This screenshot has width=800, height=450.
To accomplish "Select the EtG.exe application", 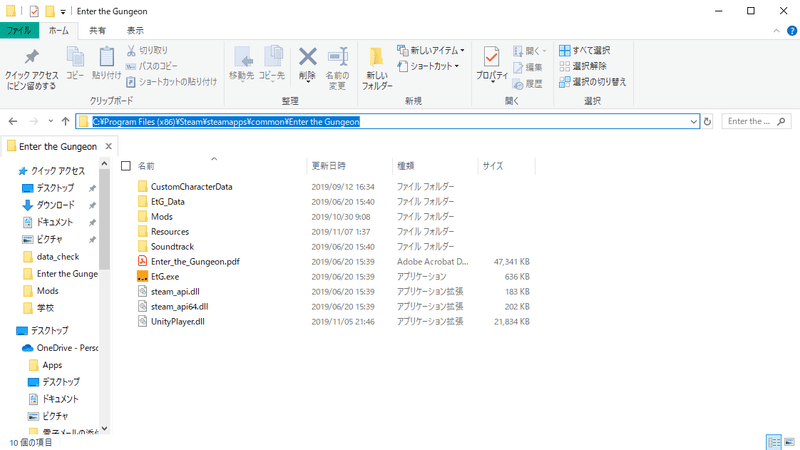I will 158,277.
